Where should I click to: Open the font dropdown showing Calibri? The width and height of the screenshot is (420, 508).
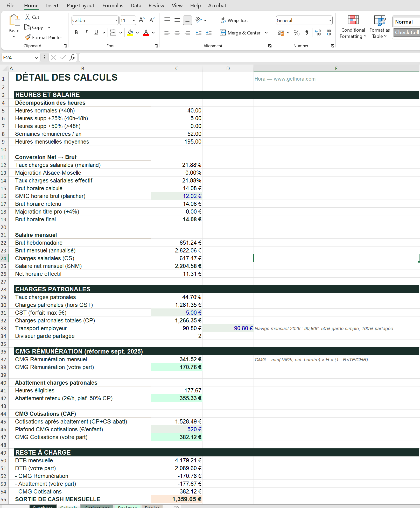tap(95, 20)
